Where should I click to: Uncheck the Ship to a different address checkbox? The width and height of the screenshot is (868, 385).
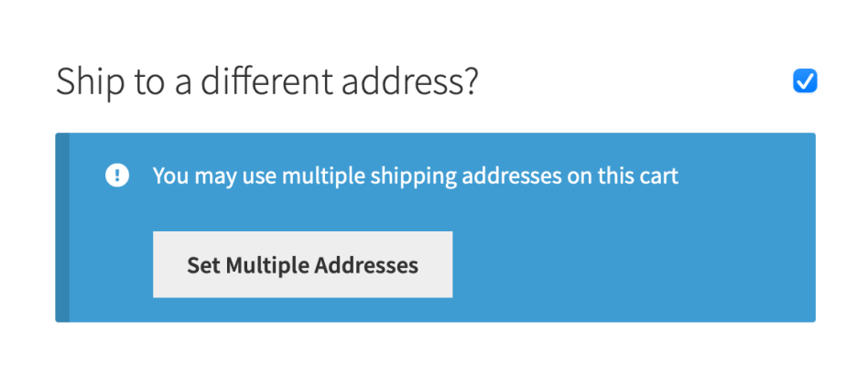pyautogui.click(x=805, y=81)
